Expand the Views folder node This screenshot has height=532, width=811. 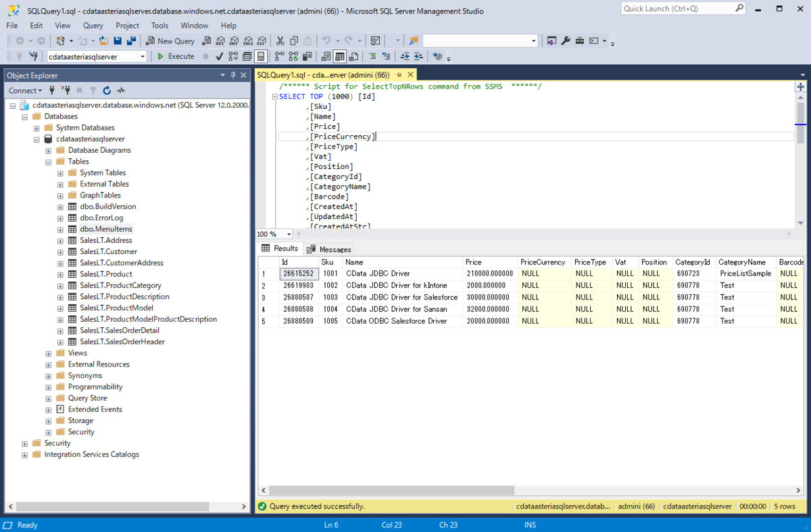click(49, 353)
